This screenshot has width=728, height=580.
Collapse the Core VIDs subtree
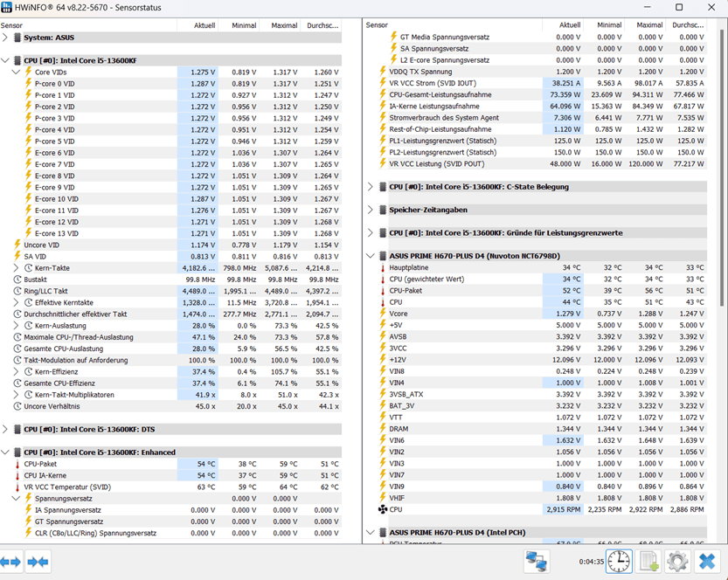[x=16, y=72]
